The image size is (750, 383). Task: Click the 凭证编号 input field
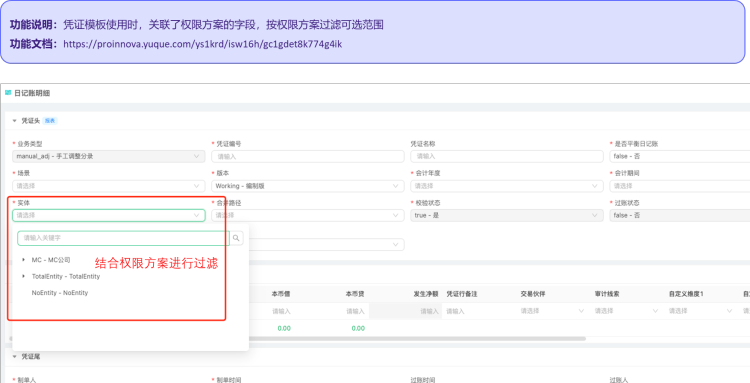pyautogui.click(x=308, y=156)
